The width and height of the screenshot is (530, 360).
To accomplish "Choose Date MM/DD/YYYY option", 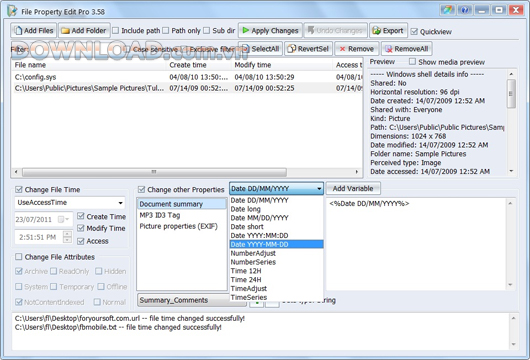I will click(276, 218).
